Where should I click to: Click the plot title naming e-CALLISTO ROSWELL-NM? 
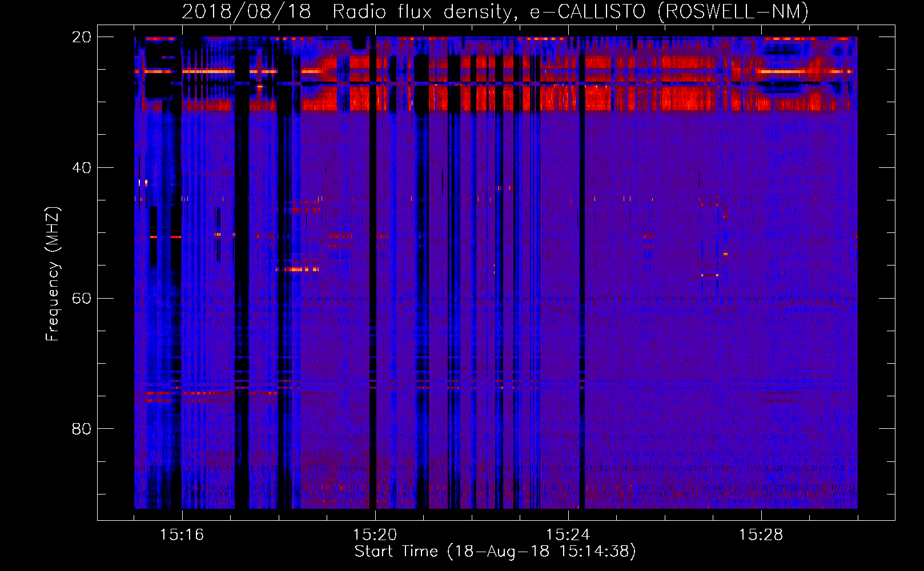495,12
